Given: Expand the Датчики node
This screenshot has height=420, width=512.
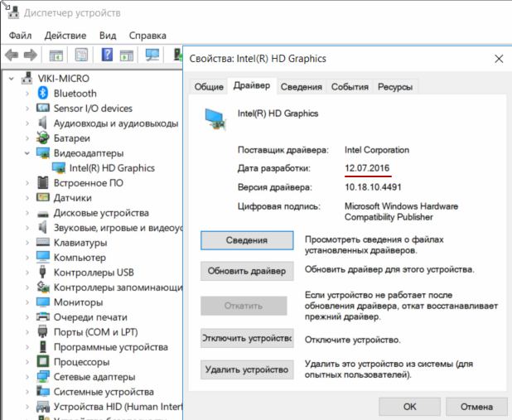Looking at the screenshot, I should tap(27, 198).
